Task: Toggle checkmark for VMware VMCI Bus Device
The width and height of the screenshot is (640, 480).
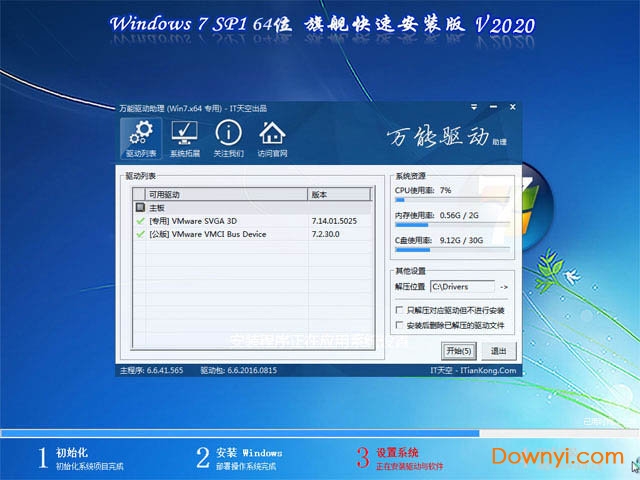Action: [140, 234]
